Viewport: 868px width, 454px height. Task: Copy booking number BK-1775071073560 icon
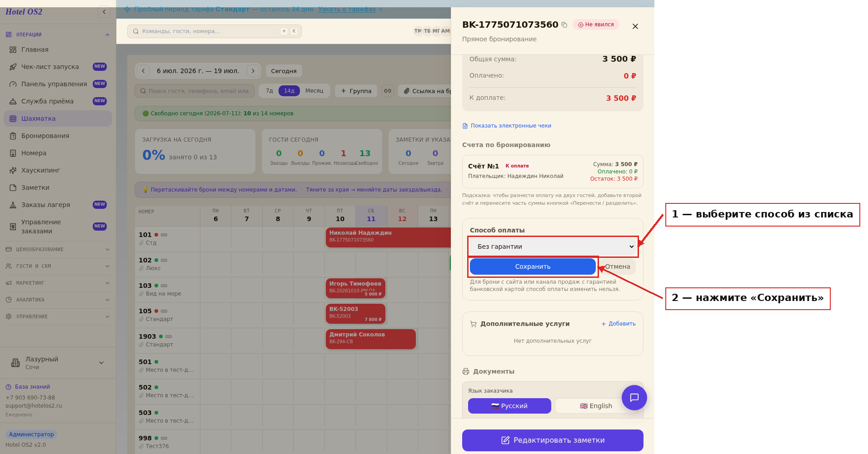pos(564,25)
